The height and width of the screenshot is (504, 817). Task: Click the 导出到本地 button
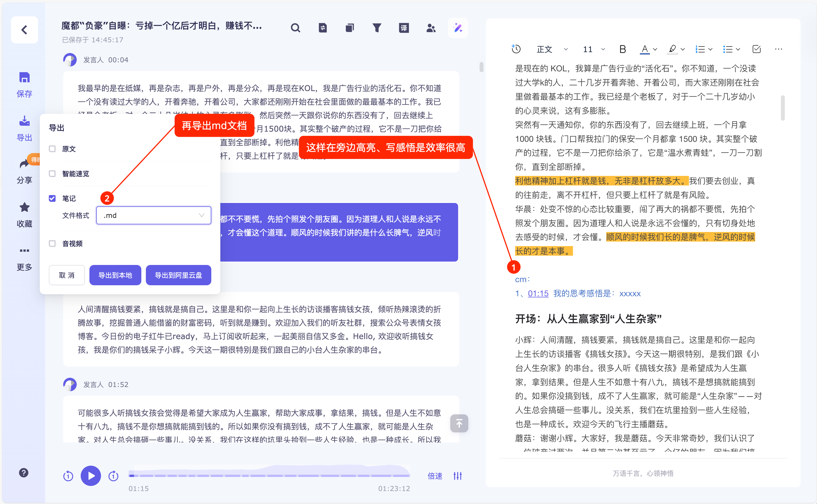click(115, 275)
